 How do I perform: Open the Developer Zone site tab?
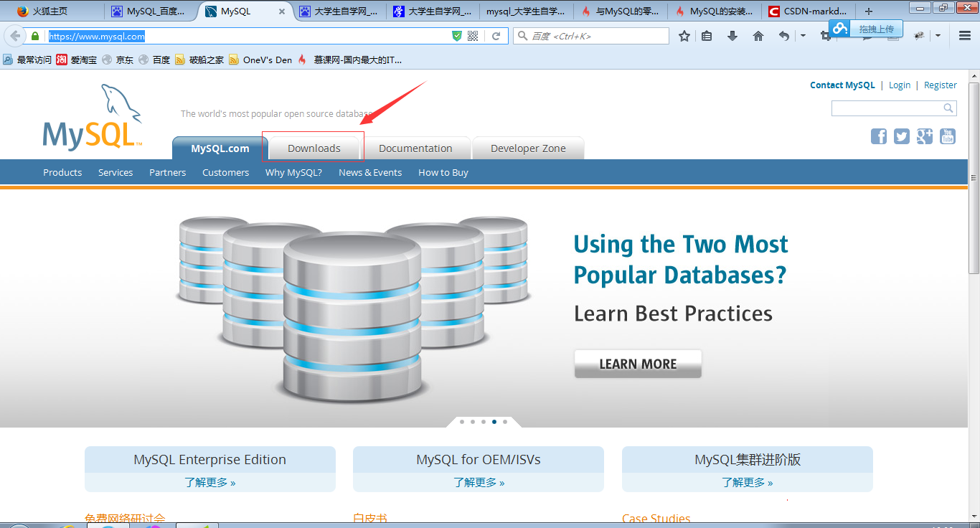click(x=528, y=148)
